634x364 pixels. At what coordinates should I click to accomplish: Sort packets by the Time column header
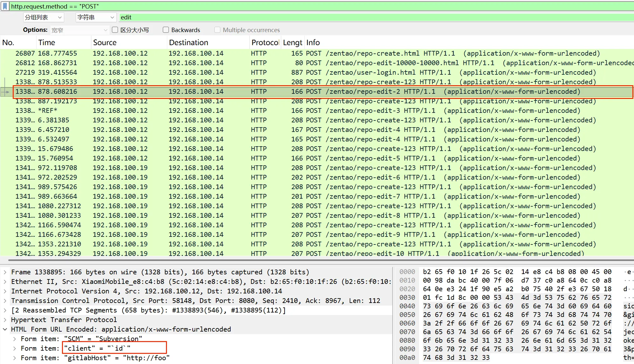(x=47, y=43)
